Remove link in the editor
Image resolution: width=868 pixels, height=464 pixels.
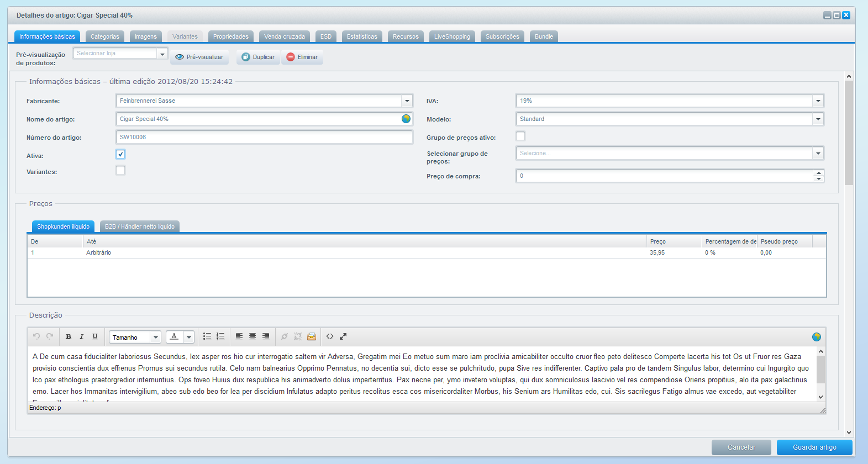[298, 336]
